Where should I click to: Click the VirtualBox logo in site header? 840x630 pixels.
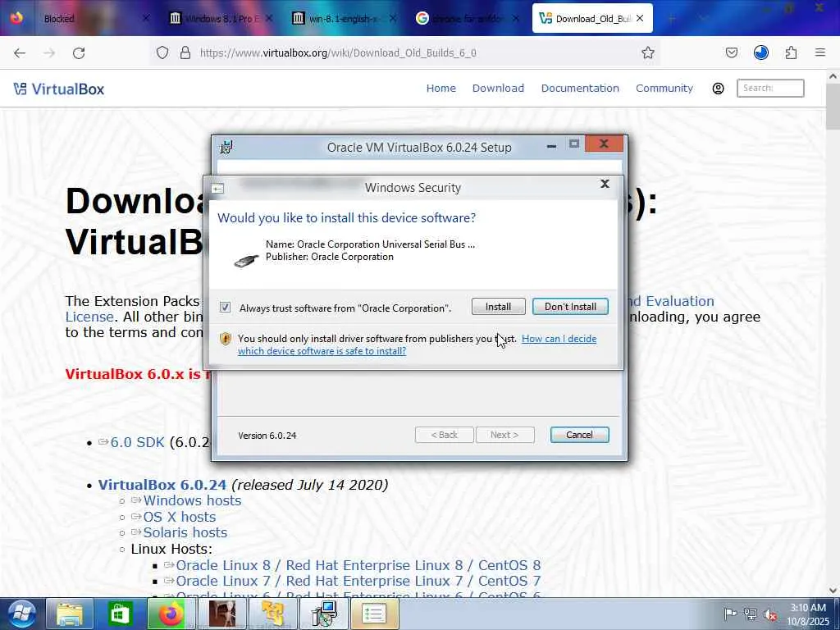tap(59, 89)
